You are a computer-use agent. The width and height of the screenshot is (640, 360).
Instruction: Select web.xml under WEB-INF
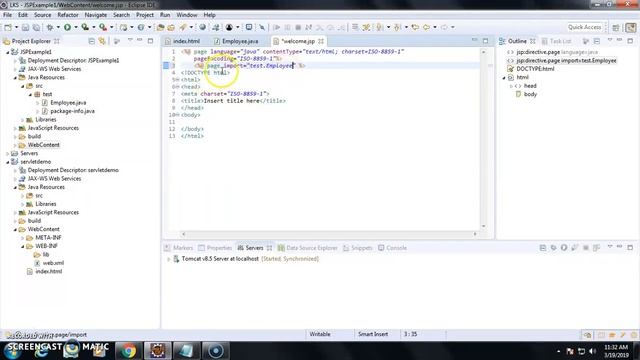tap(53, 263)
